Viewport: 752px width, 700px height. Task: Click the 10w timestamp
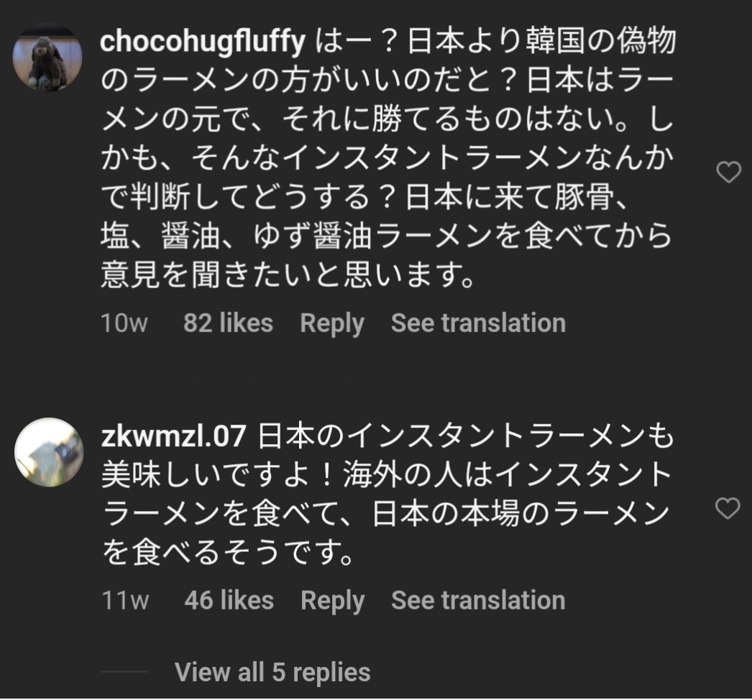(x=124, y=323)
